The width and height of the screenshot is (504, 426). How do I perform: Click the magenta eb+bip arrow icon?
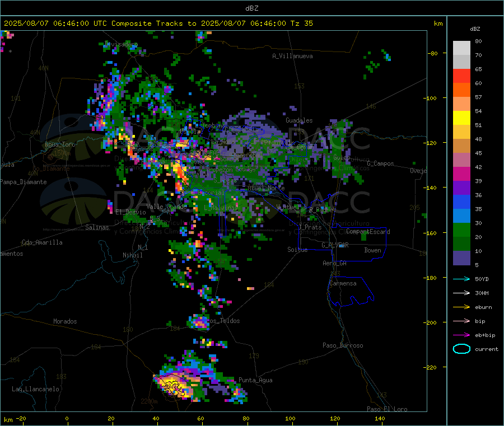point(461,335)
